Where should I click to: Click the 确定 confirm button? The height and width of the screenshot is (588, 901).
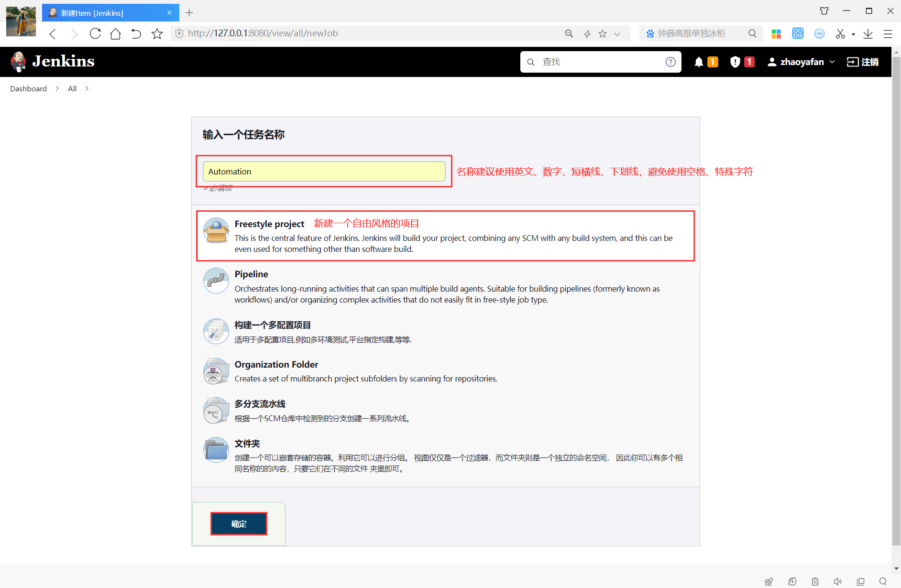point(239,523)
